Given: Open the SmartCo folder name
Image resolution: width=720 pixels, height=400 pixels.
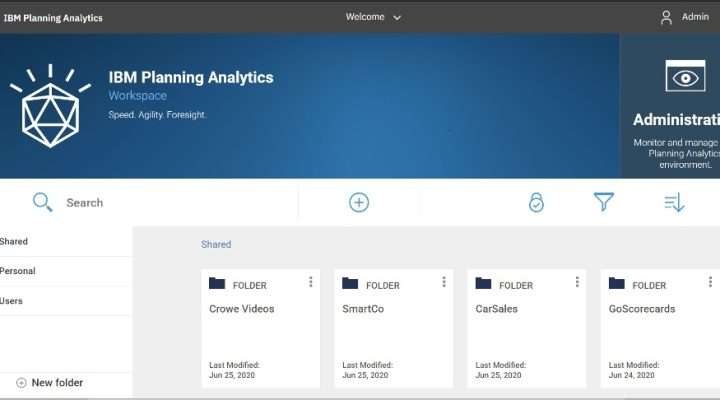Looking at the screenshot, I should 363,309.
